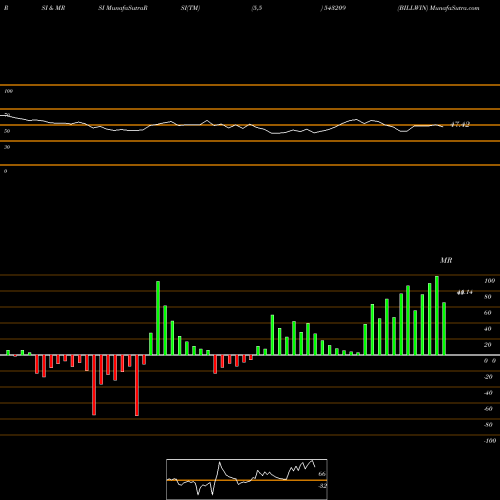Click the '-40' label on MR axis

(488, 393)
